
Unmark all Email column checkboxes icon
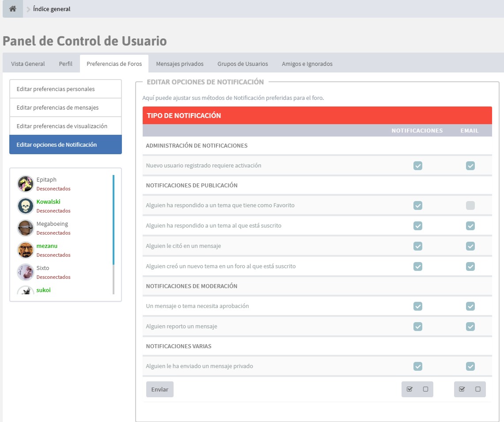pyautogui.click(x=478, y=389)
